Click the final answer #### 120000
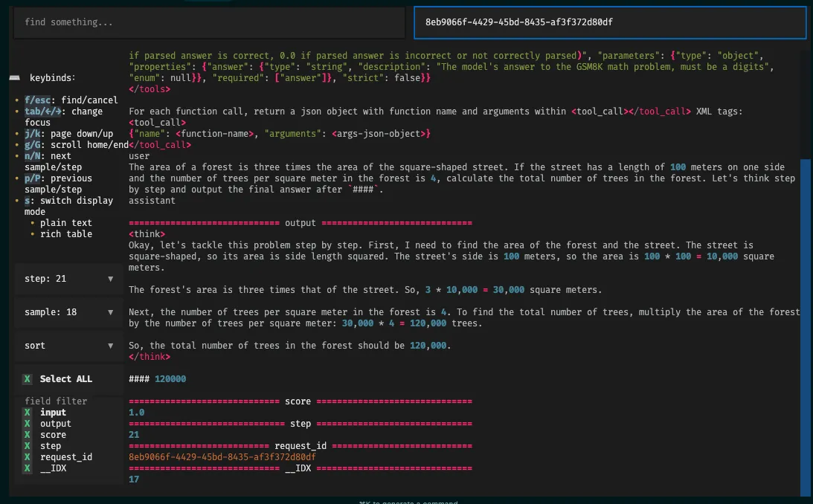 tap(157, 379)
